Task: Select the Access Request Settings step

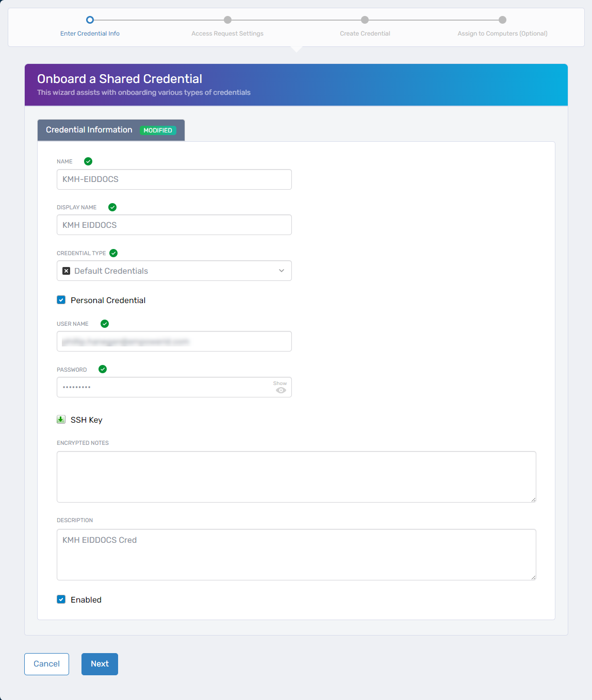Action: 227,20
